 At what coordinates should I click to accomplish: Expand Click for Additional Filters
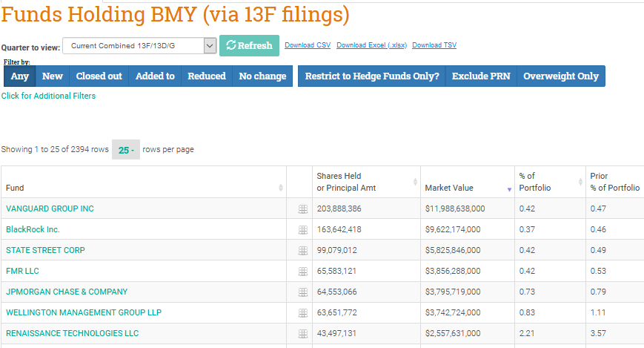pyautogui.click(x=48, y=96)
